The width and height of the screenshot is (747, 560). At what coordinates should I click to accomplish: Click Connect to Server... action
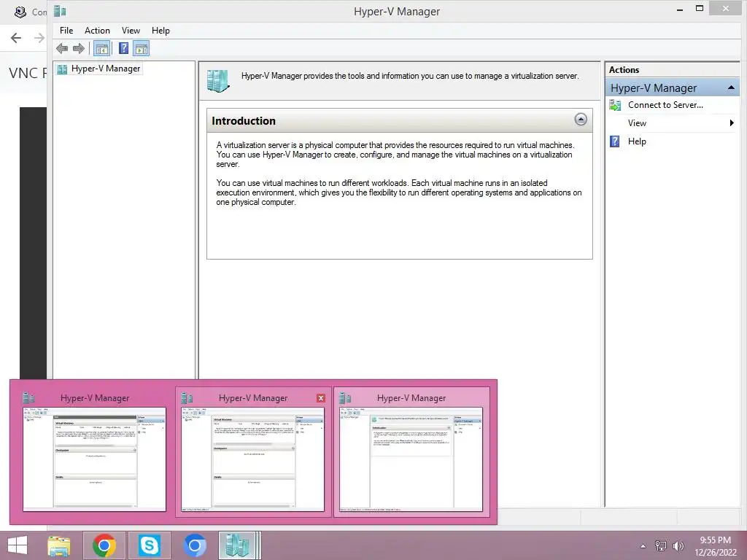pyautogui.click(x=665, y=105)
